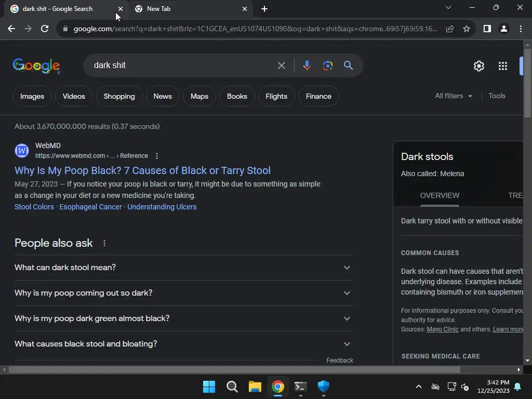
Task: Open a new tab with plus button
Action: point(264,9)
